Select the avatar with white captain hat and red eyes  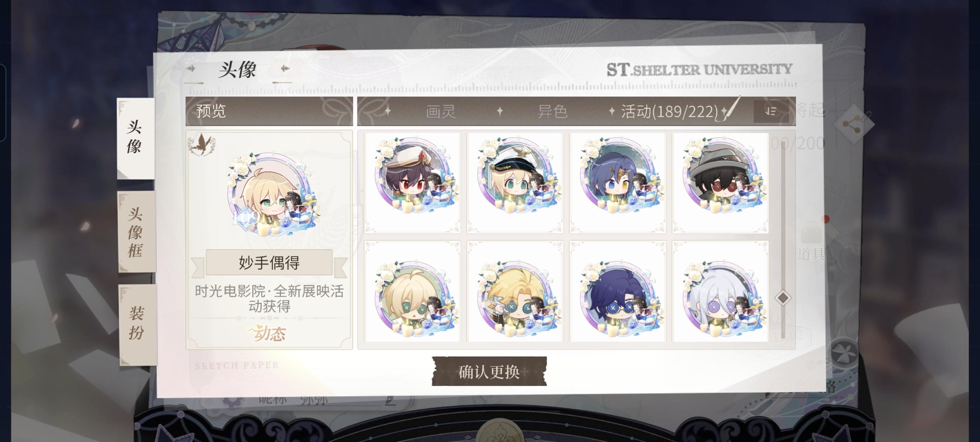(412, 183)
